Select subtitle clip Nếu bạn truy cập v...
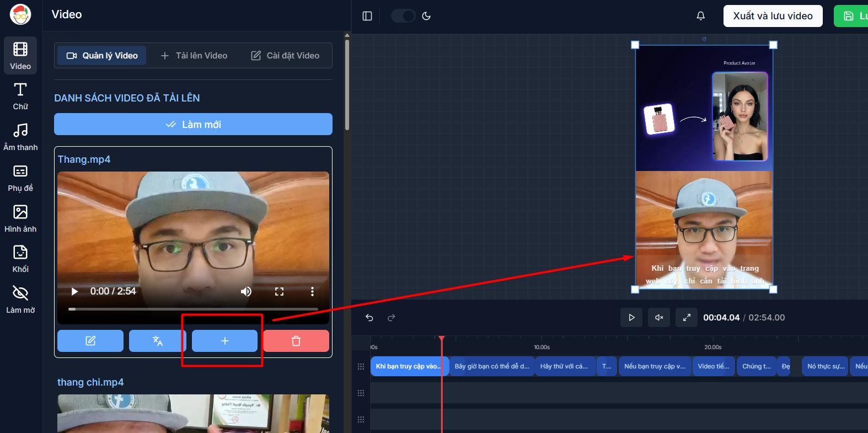Screen dimensions: 868x433 tap(655, 366)
